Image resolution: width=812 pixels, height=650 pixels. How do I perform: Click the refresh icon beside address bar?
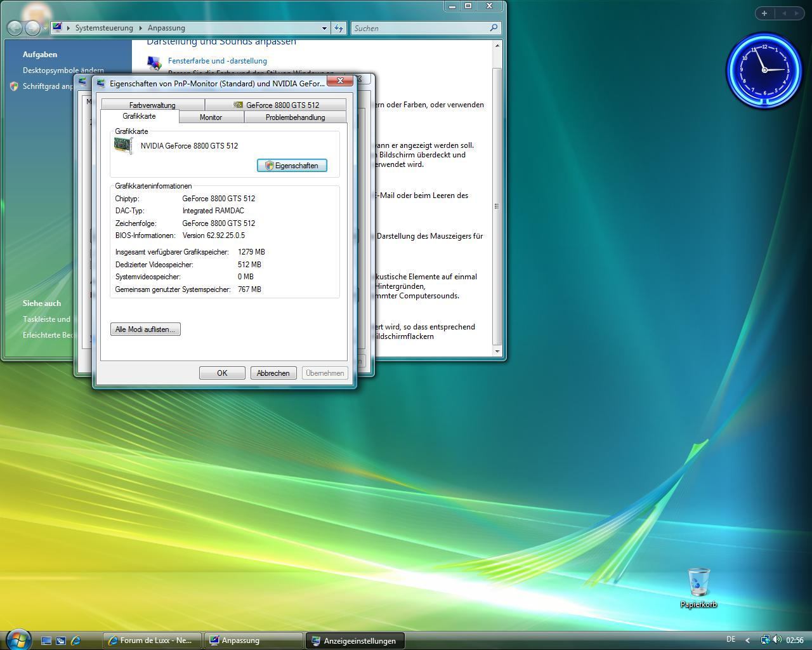point(339,28)
